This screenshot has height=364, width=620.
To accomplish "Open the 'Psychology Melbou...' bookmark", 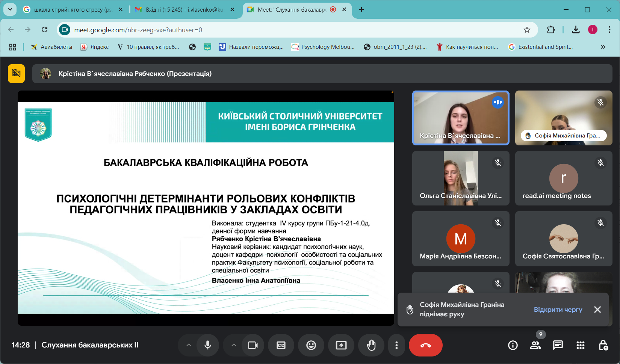I will tap(323, 47).
